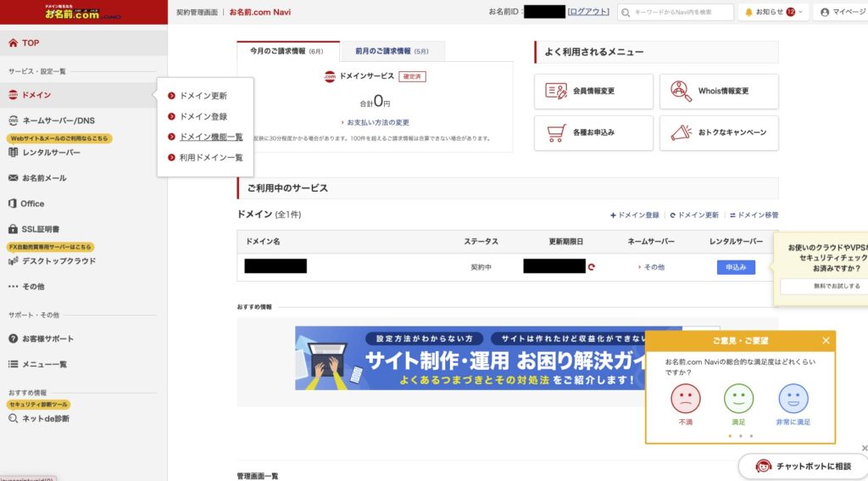The image size is (868, 481).
Task: Choose ドメイン機能一覧 from flyout menu
Action: [211, 137]
